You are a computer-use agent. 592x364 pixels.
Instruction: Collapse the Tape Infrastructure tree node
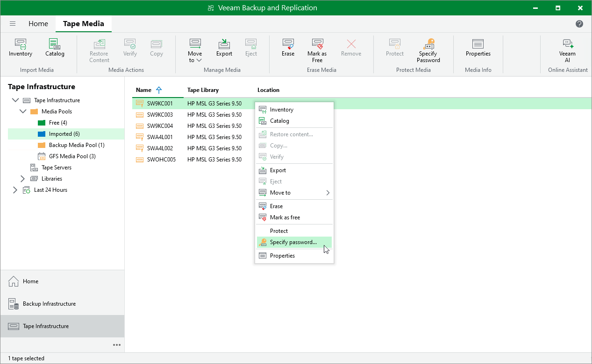tap(15, 100)
